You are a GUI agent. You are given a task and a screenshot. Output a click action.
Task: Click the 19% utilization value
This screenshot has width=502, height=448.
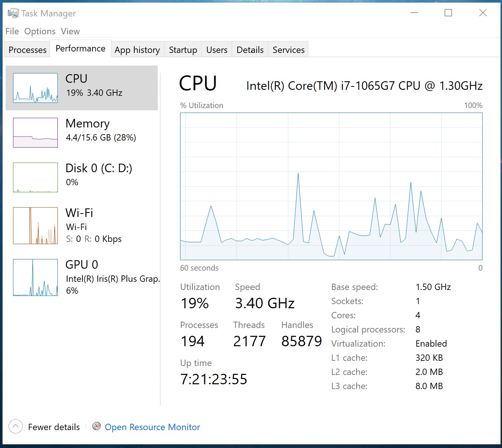pyautogui.click(x=195, y=303)
